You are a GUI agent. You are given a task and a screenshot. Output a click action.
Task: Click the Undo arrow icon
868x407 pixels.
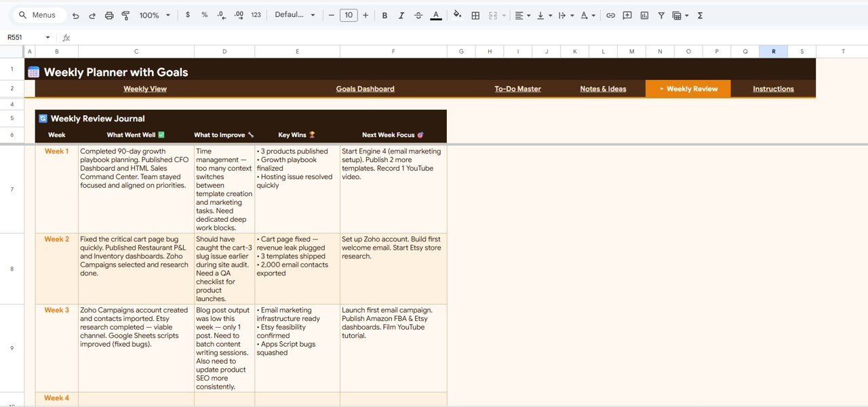75,15
